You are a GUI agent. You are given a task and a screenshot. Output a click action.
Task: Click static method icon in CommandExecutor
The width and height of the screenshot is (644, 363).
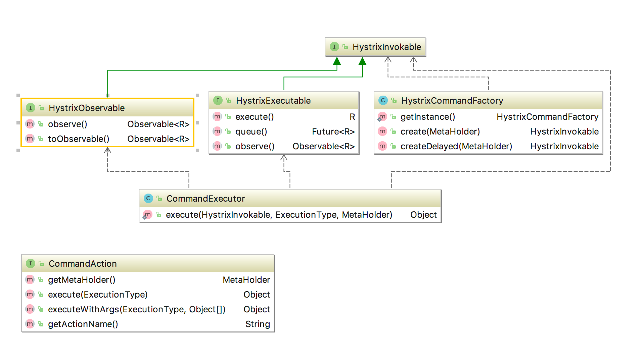(x=147, y=215)
